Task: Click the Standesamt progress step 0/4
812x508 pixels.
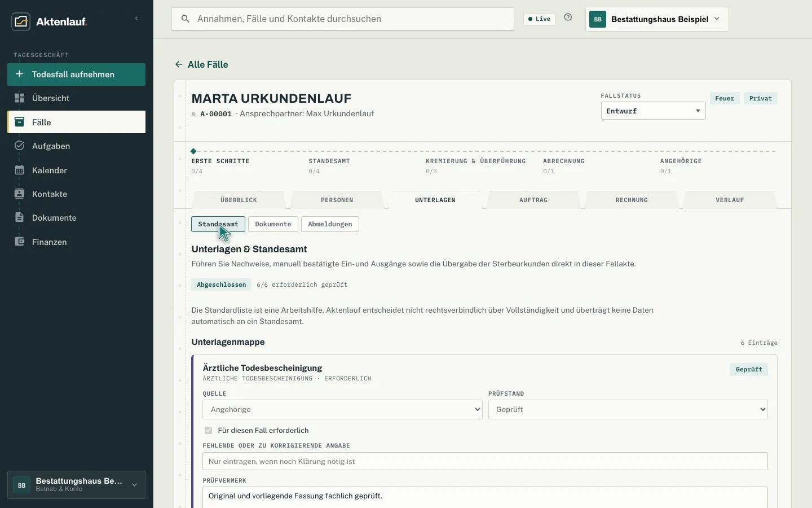Action: tap(329, 166)
